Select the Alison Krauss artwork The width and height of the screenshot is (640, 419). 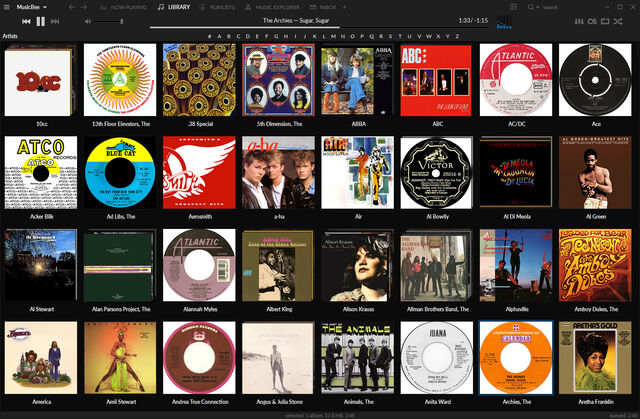(x=358, y=265)
